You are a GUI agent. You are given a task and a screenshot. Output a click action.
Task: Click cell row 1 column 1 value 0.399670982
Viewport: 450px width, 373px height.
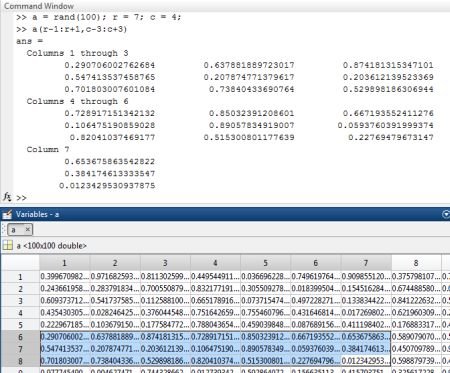(x=65, y=277)
